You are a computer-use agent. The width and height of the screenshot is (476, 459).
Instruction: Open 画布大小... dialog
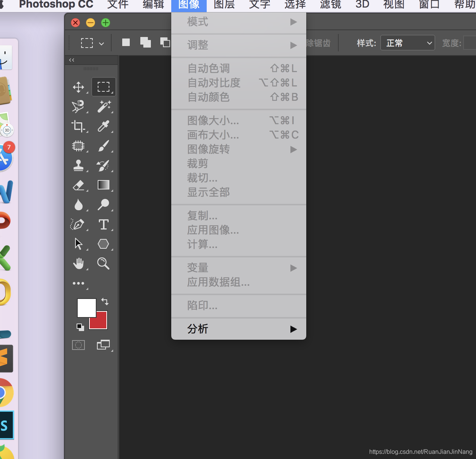point(239,135)
